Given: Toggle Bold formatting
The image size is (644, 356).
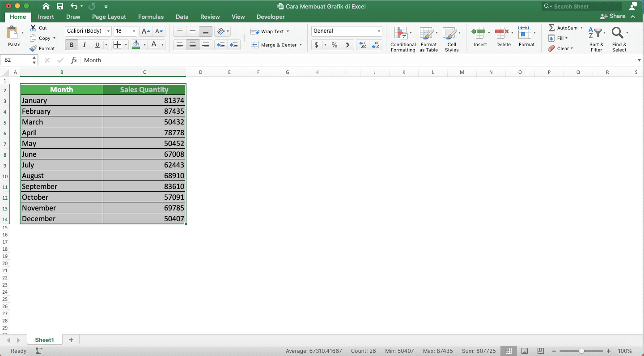Looking at the screenshot, I should tap(71, 45).
